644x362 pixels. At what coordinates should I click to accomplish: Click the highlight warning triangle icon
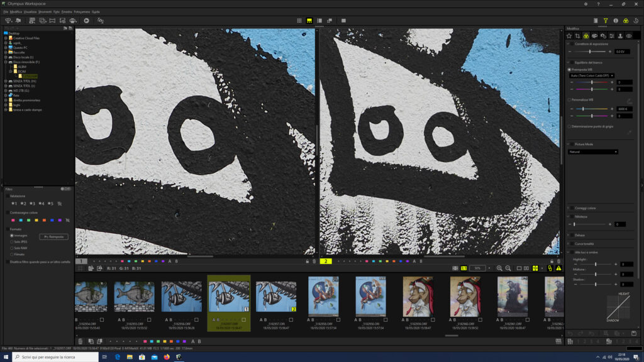(x=558, y=268)
